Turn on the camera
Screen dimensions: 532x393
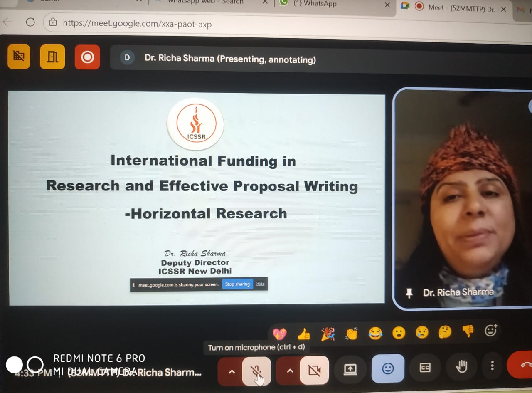315,370
